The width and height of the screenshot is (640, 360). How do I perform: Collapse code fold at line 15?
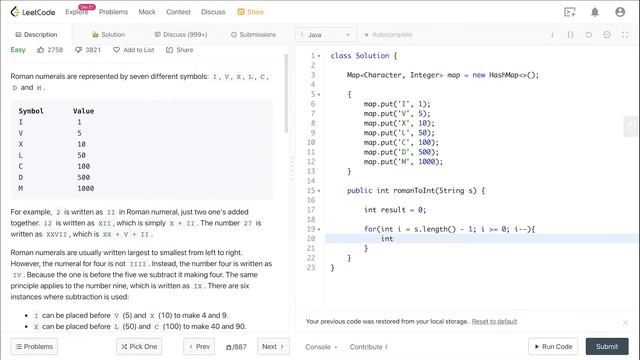pos(319,191)
